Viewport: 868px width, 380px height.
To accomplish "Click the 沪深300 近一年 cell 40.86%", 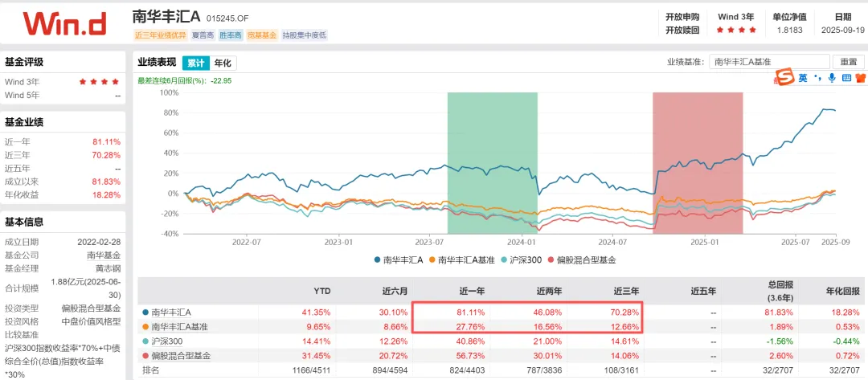I will click(x=471, y=341).
